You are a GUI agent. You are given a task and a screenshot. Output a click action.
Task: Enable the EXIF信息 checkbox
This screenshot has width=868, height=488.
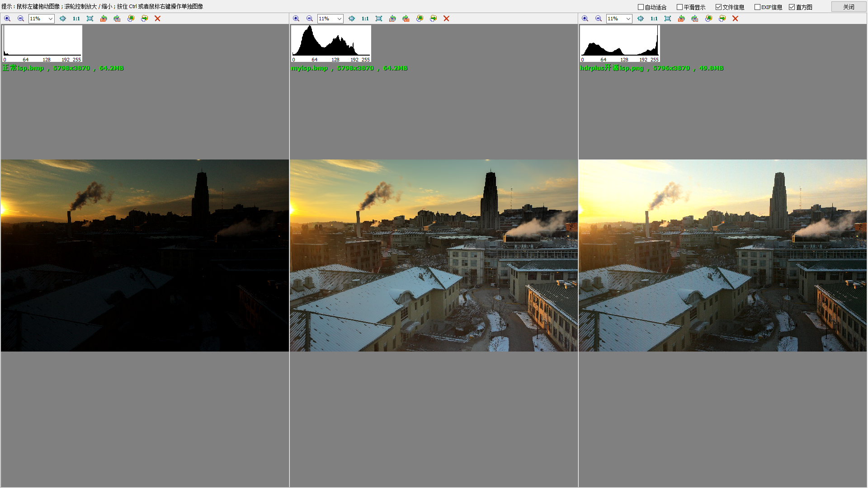pyautogui.click(x=757, y=7)
